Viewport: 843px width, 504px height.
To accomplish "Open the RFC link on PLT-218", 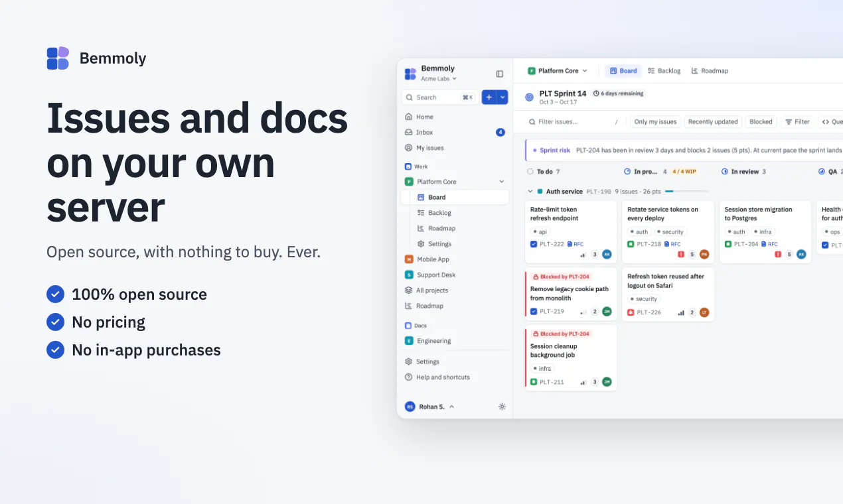I will pos(672,245).
